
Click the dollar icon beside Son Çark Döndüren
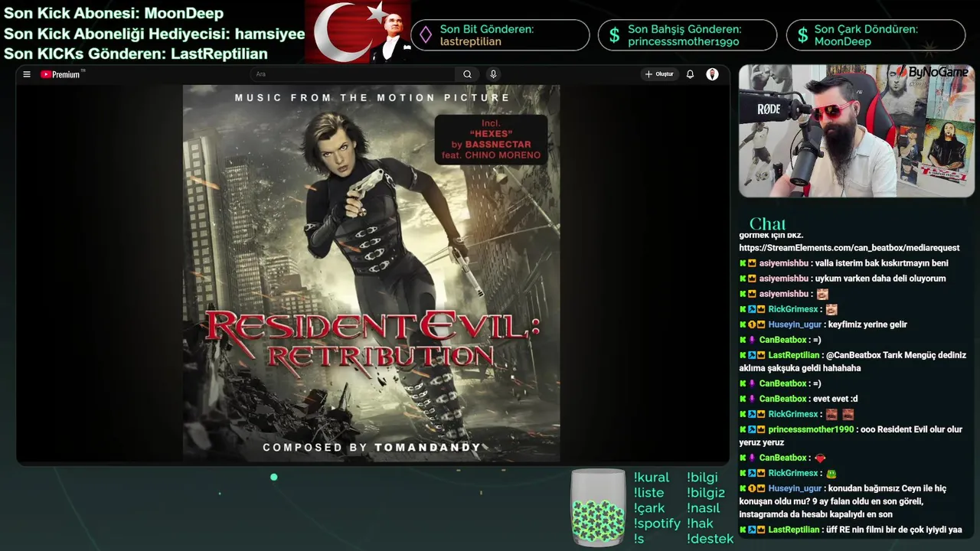point(802,35)
